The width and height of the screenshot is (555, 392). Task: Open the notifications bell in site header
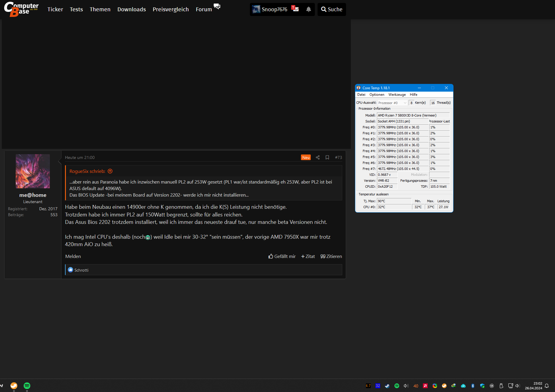point(309,9)
